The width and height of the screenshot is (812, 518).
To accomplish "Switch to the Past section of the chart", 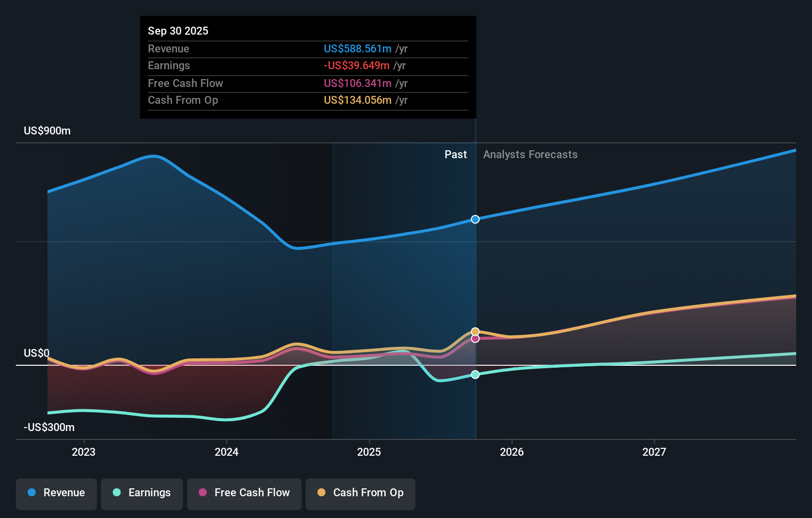I will coord(455,154).
